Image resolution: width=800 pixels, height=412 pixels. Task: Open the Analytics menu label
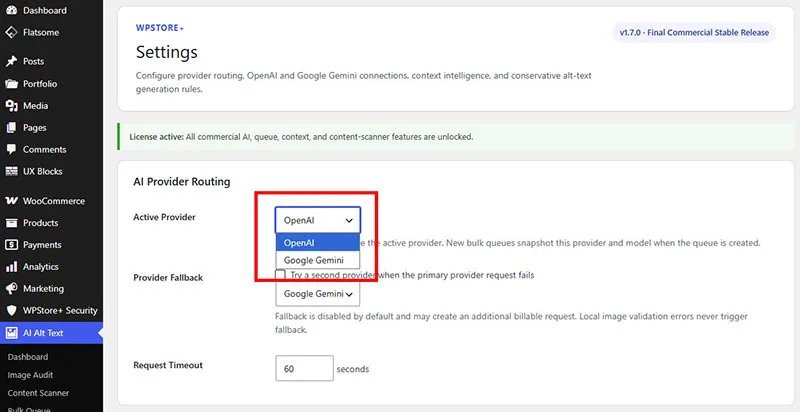[x=40, y=267]
